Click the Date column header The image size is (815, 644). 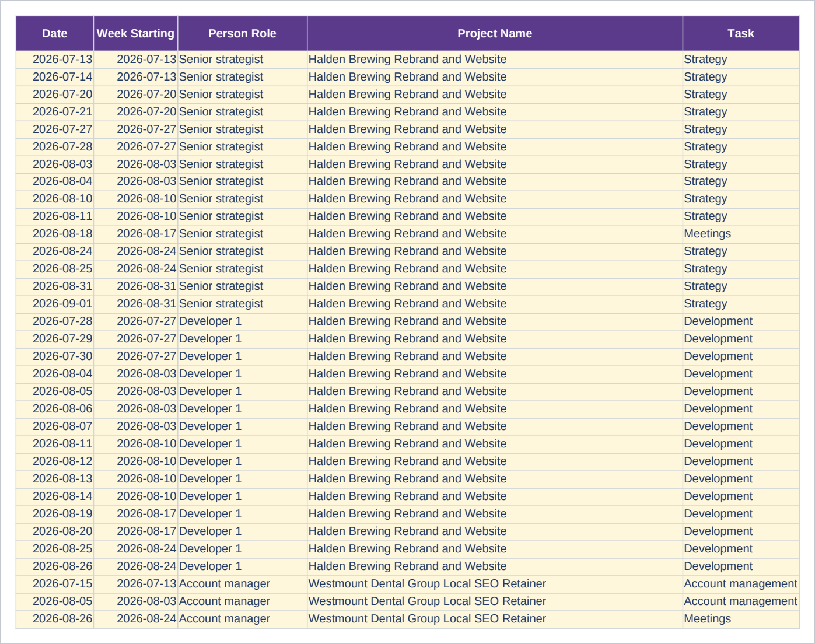(55, 33)
